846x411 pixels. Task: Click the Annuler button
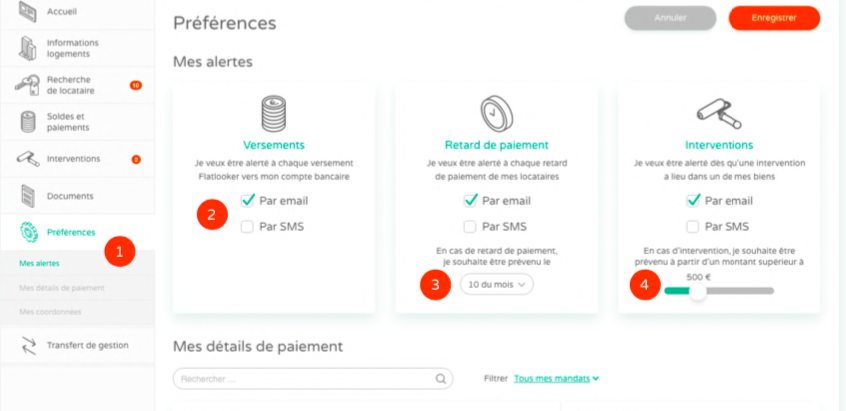pyautogui.click(x=670, y=18)
